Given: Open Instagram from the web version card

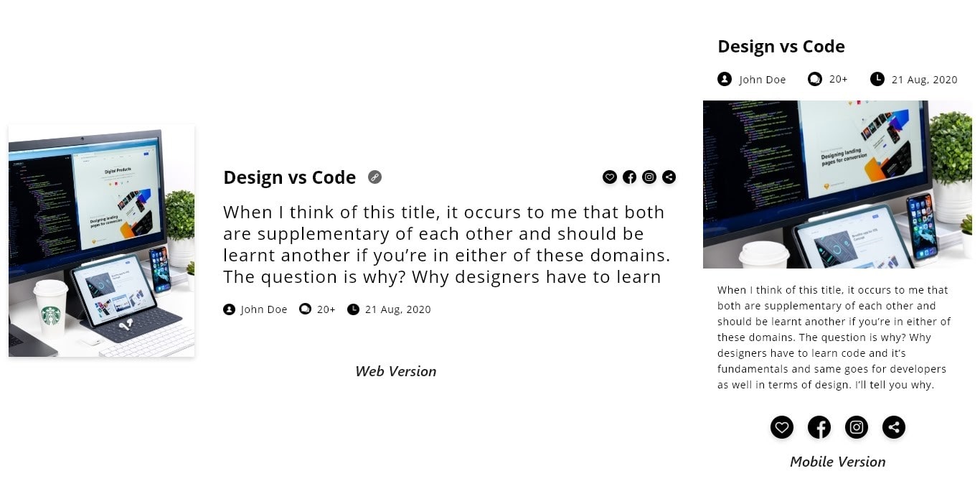Looking at the screenshot, I should tap(649, 177).
